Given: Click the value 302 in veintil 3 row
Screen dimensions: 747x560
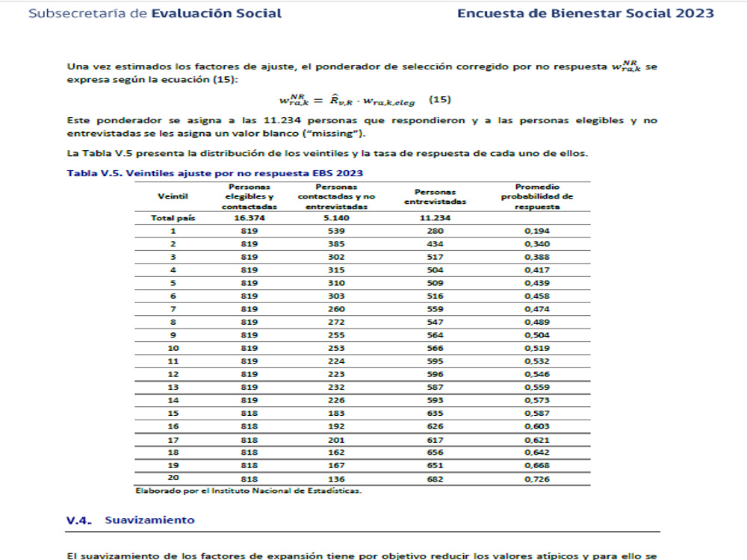Looking at the screenshot, I should 336,257.
